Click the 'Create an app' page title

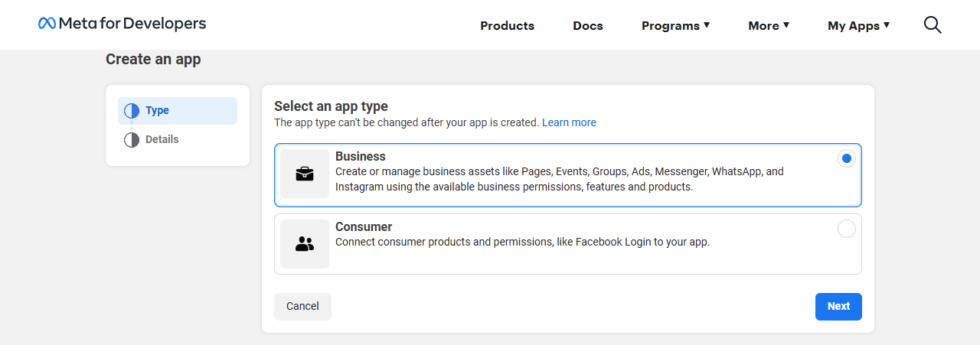(153, 60)
